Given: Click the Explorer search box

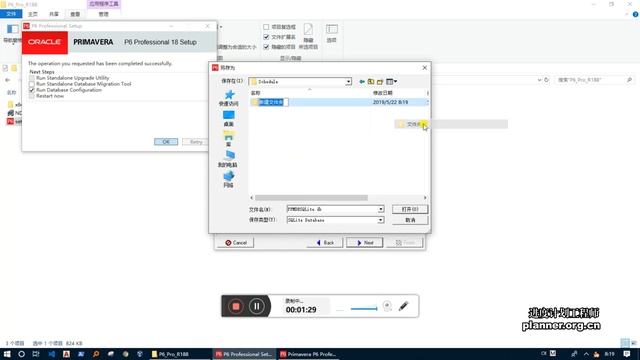Looking at the screenshot, I should tap(594, 80).
